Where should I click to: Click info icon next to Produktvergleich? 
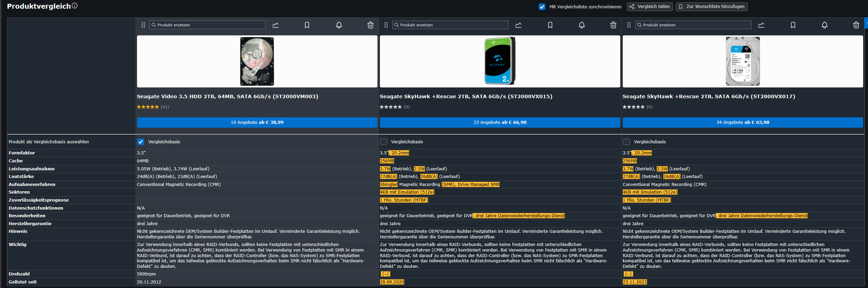[75, 6]
